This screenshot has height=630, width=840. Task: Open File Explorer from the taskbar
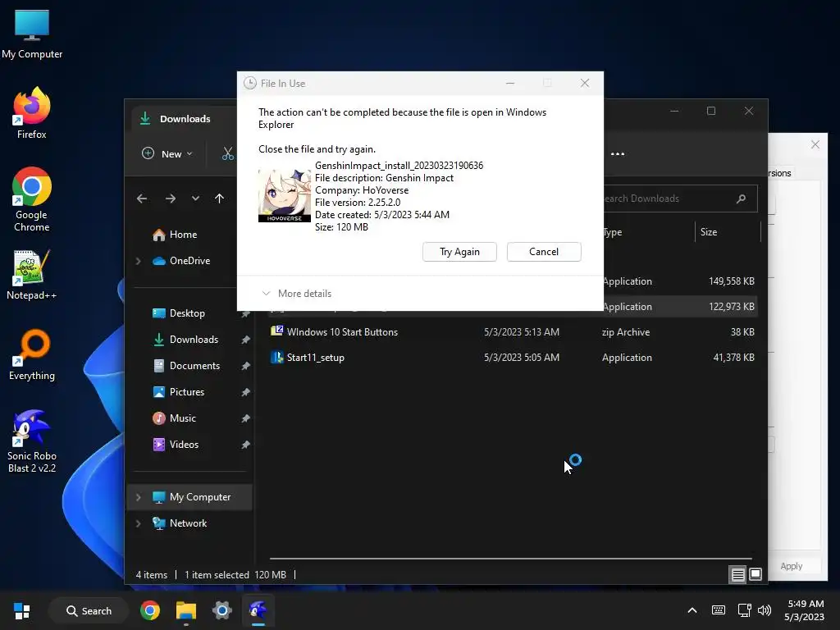point(186,610)
